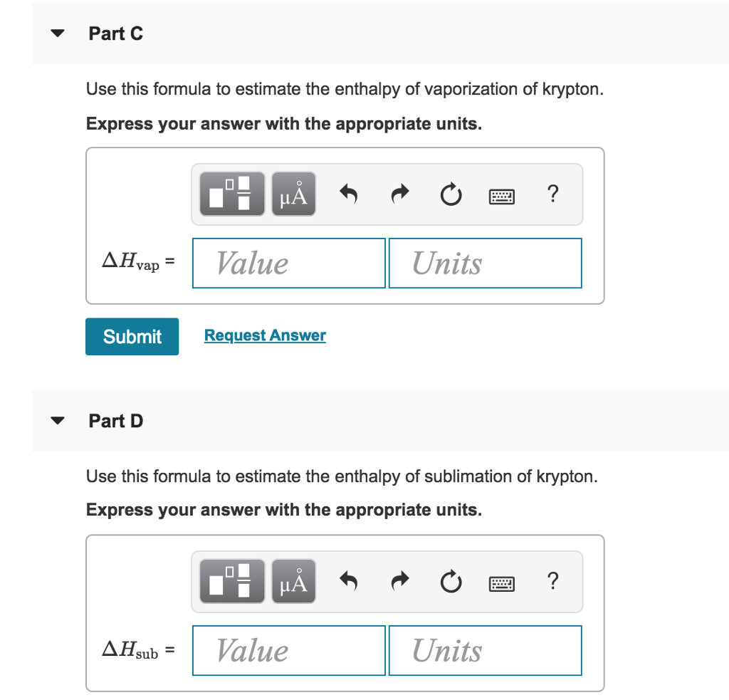The image size is (729, 700).
Task: Open templates button in Part C toolbar
Action: [x=232, y=194]
